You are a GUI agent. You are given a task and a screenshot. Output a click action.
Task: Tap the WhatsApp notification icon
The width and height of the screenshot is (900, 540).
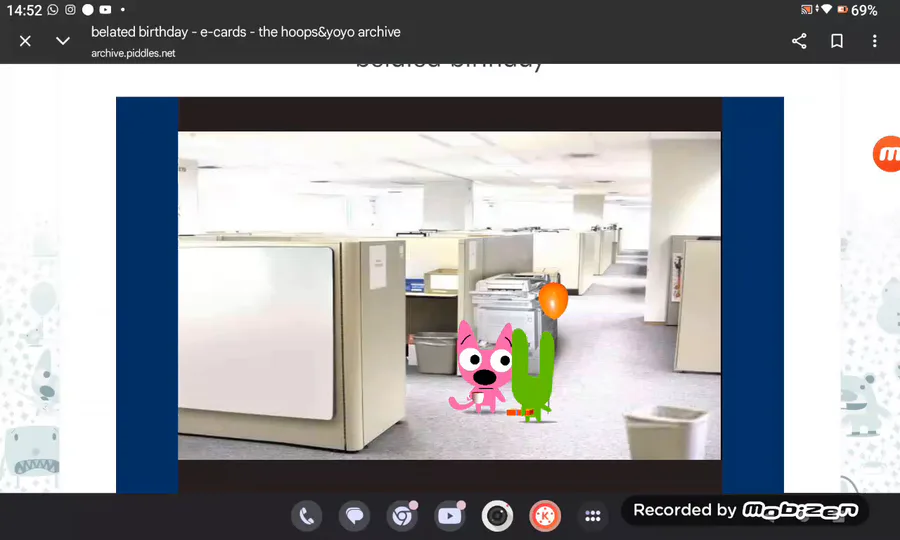click(53, 10)
